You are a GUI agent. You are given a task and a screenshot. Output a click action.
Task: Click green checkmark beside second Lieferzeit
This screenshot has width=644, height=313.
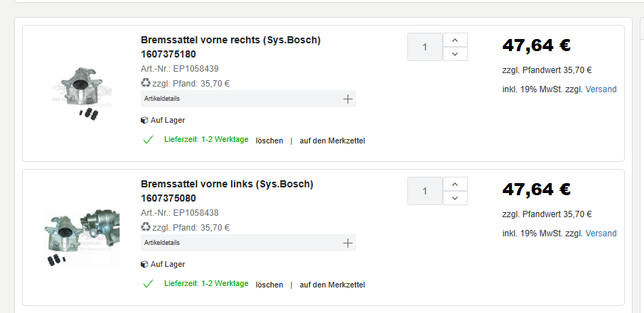[x=148, y=284]
